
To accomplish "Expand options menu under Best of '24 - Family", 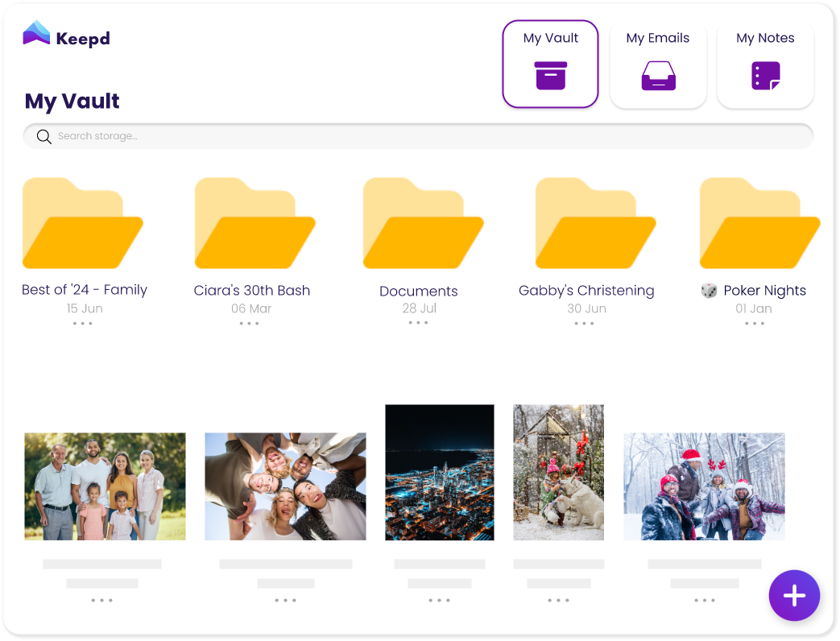I will [x=83, y=324].
